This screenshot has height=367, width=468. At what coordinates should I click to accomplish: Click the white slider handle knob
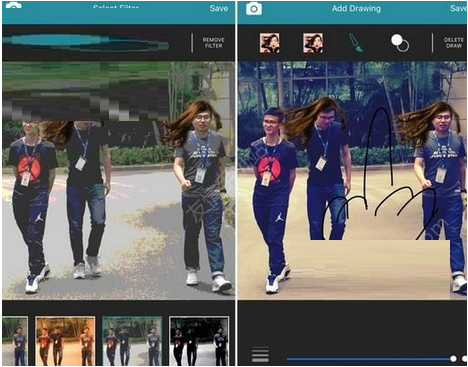(453, 359)
